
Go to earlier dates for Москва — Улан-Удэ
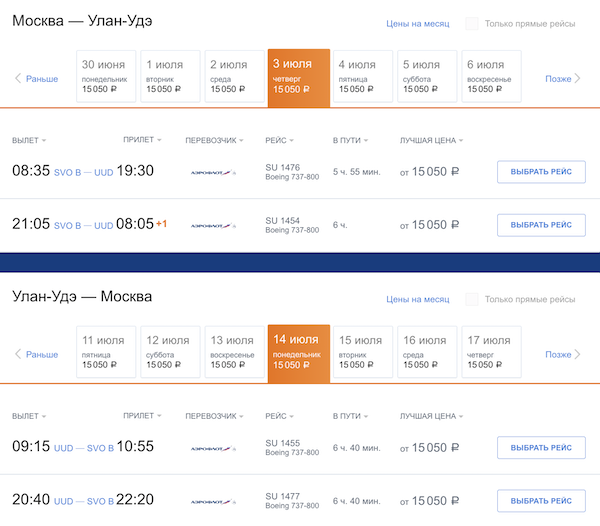(x=36, y=78)
